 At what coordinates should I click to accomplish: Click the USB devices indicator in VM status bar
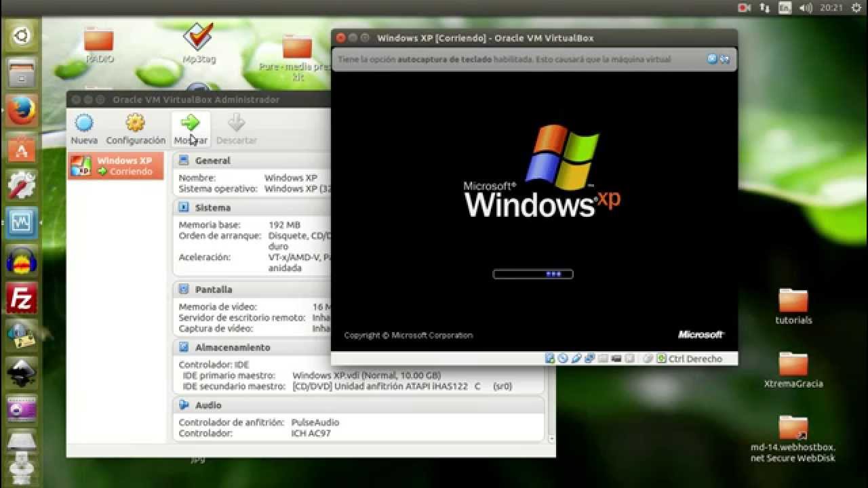(x=576, y=359)
